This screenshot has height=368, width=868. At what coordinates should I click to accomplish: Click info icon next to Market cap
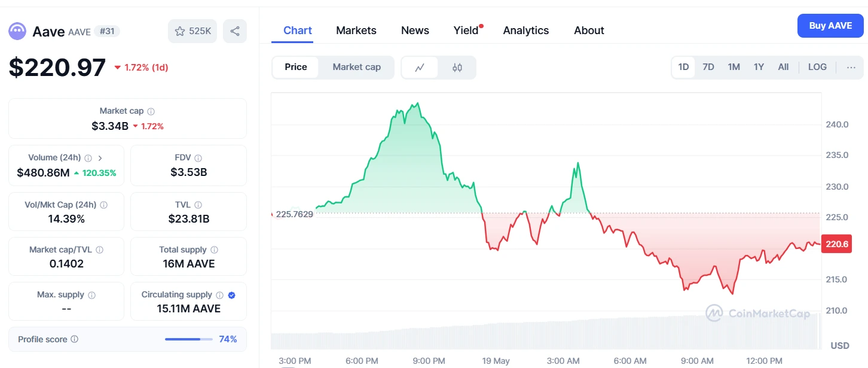(151, 111)
